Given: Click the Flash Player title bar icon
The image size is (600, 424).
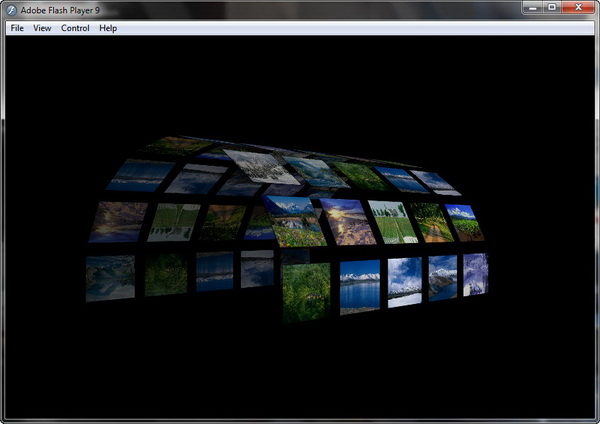Looking at the screenshot, I should 12,9.
